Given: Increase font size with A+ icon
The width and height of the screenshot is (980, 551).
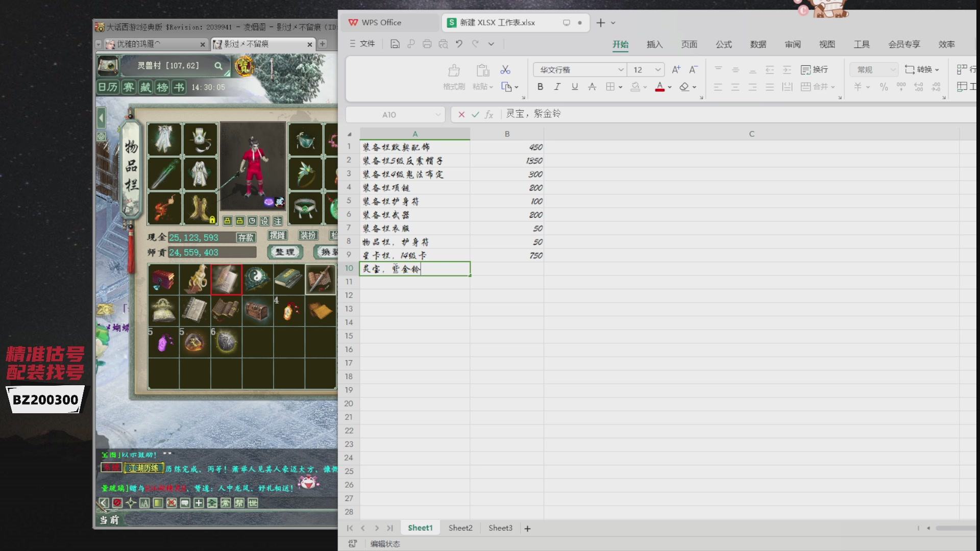Looking at the screenshot, I should 676,70.
